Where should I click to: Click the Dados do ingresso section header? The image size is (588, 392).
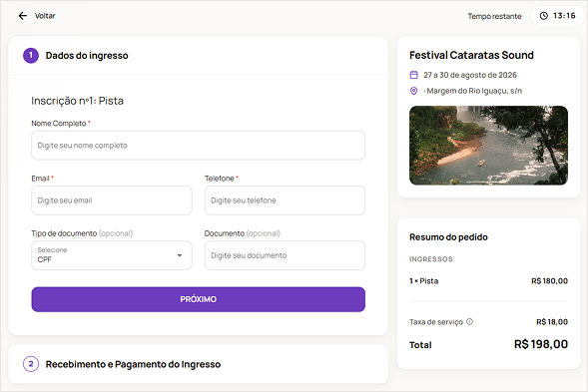coord(198,56)
